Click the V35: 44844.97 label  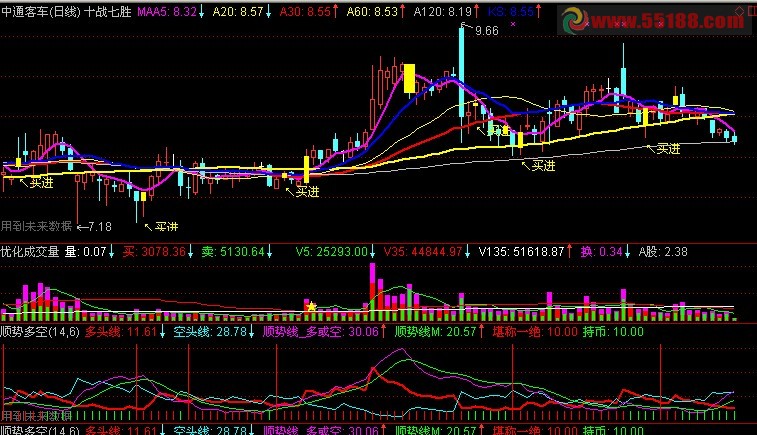(x=423, y=252)
